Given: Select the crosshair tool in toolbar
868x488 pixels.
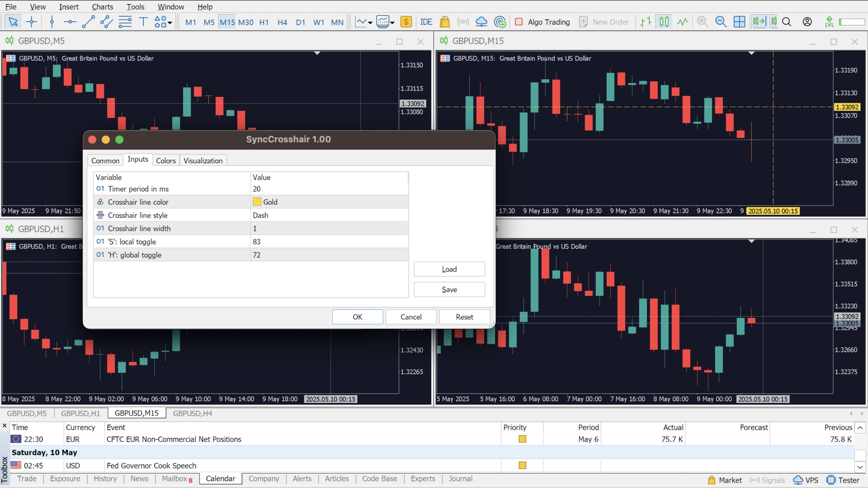Looking at the screenshot, I should 32,22.
